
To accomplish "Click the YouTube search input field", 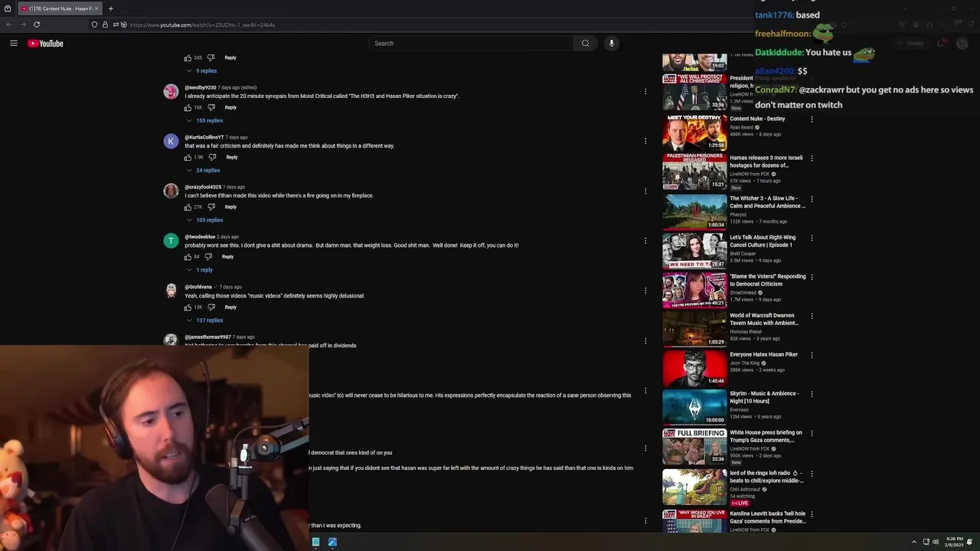I will 471,44.
